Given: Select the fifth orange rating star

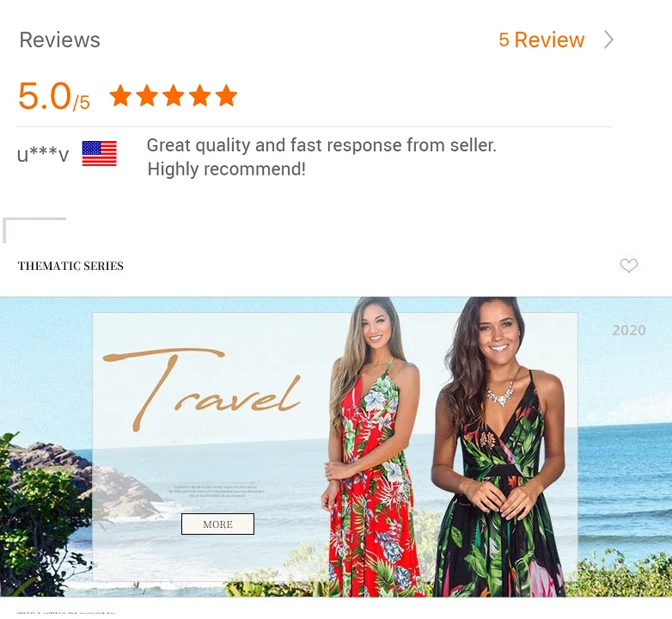Looking at the screenshot, I should point(226,95).
